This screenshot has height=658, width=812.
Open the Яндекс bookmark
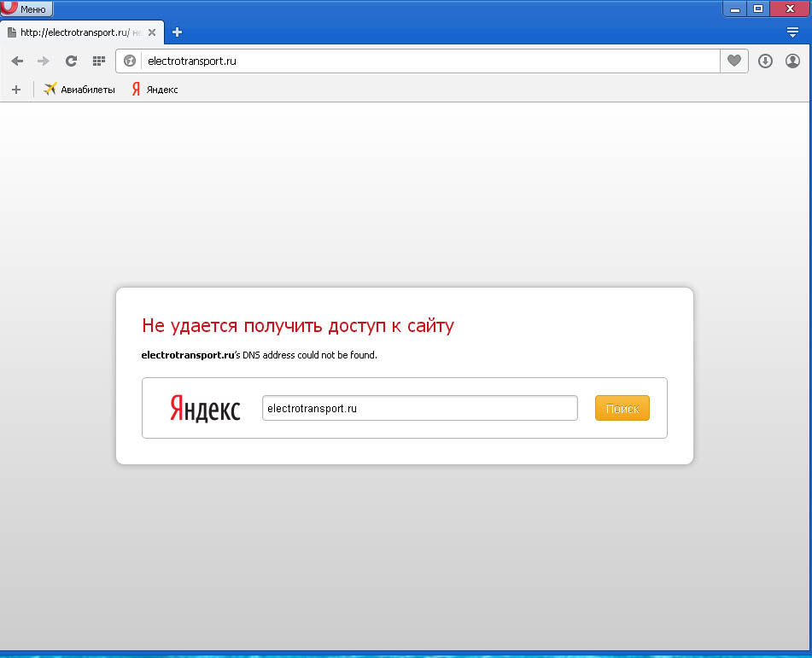click(155, 89)
